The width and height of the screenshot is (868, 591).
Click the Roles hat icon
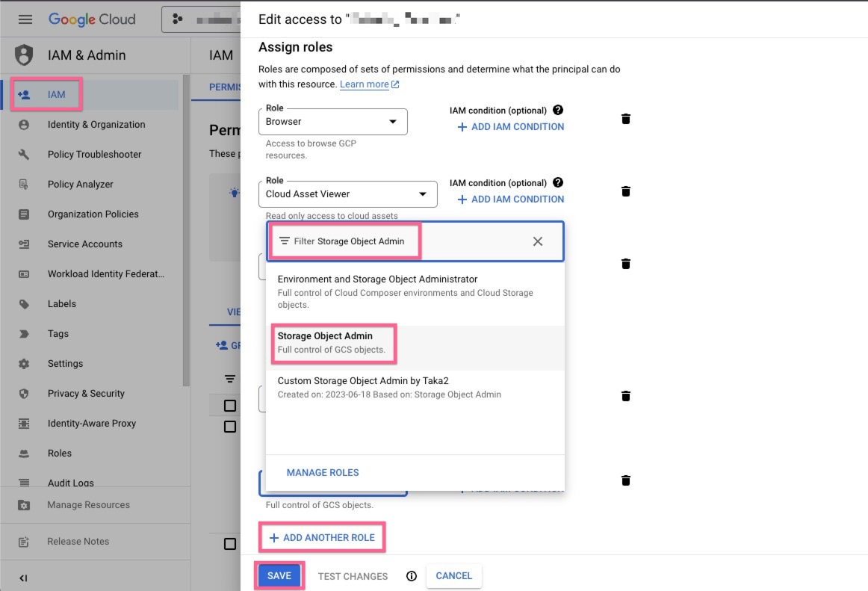[24, 454]
